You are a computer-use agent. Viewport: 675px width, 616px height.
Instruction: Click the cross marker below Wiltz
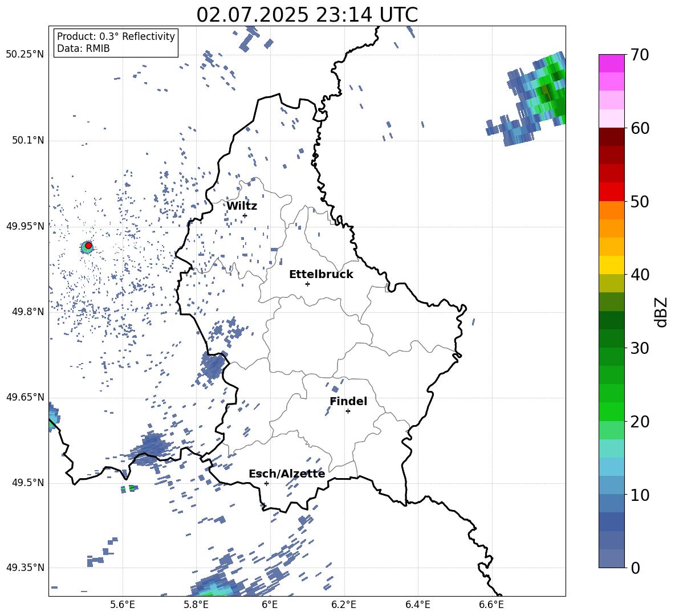point(245,215)
